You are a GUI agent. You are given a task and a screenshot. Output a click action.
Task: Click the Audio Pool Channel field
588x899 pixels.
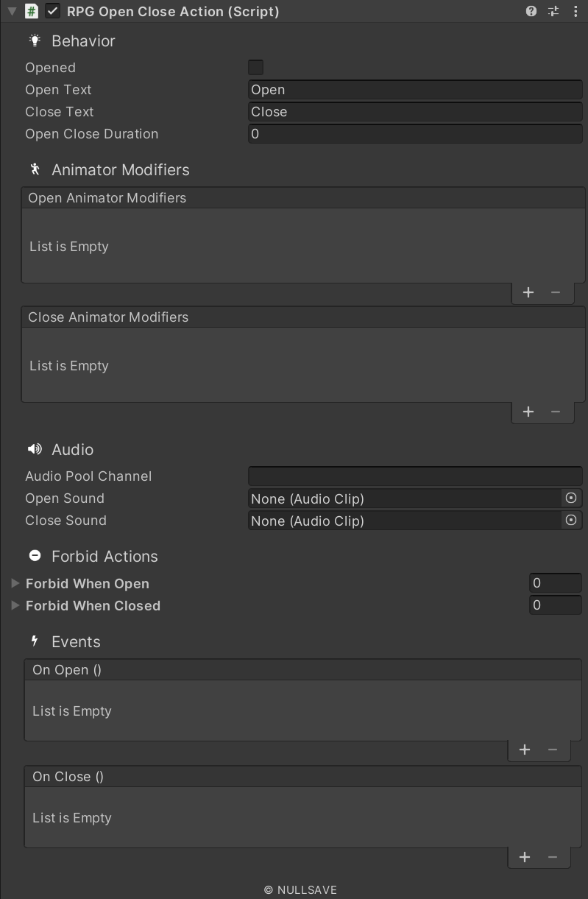pyautogui.click(x=415, y=476)
